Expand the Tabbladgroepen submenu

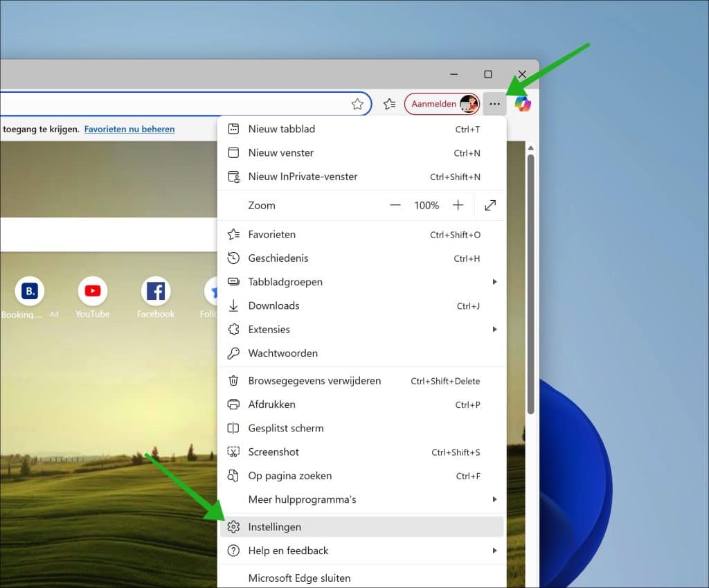click(x=285, y=282)
